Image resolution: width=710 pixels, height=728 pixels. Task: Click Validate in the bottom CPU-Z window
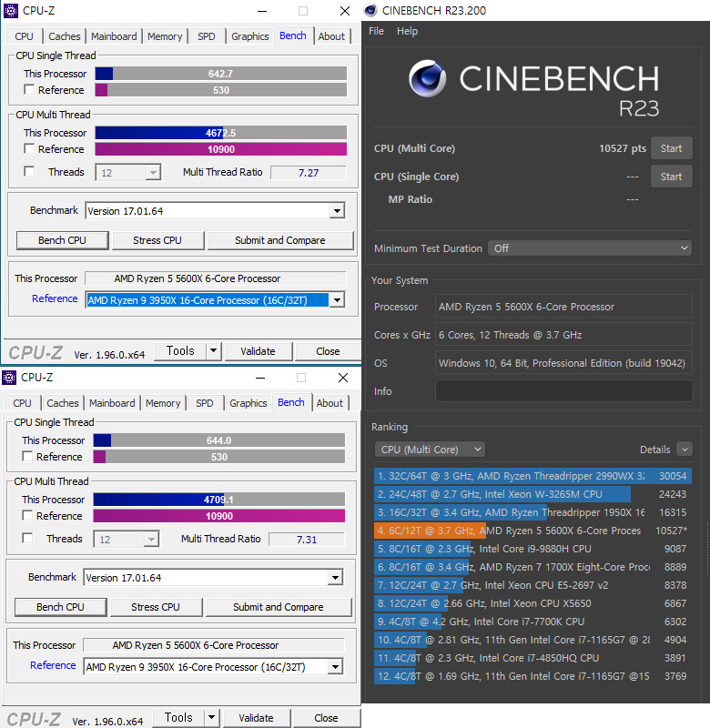256,718
